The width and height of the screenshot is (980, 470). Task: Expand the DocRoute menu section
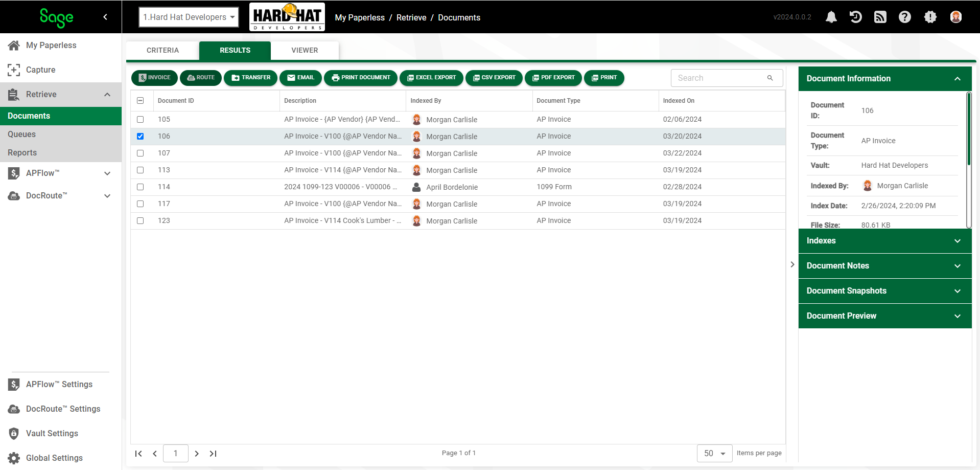pos(107,196)
